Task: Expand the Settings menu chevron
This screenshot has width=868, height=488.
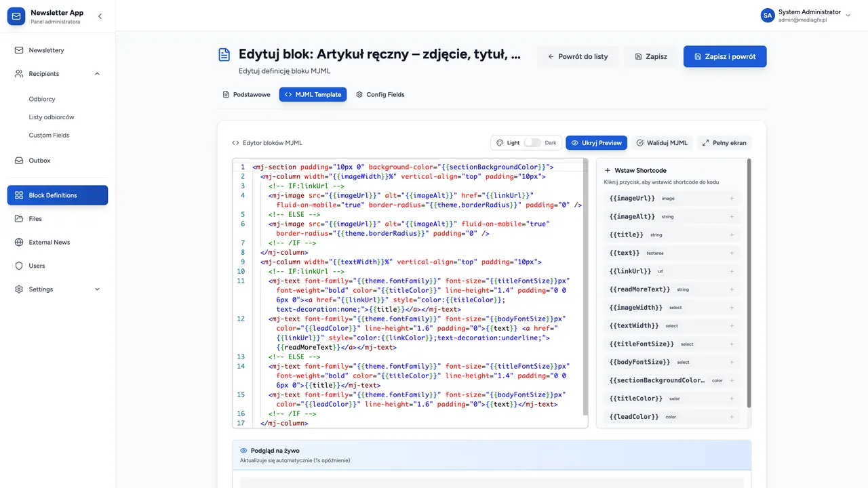Action: pyautogui.click(x=97, y=289)
